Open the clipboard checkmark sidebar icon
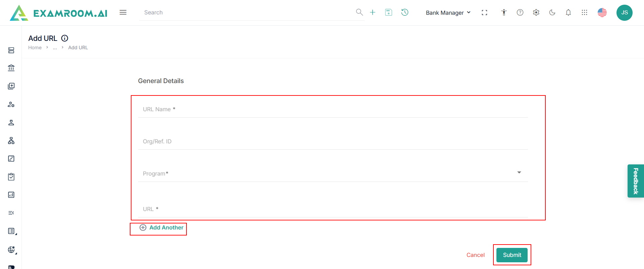 (11, 177)
